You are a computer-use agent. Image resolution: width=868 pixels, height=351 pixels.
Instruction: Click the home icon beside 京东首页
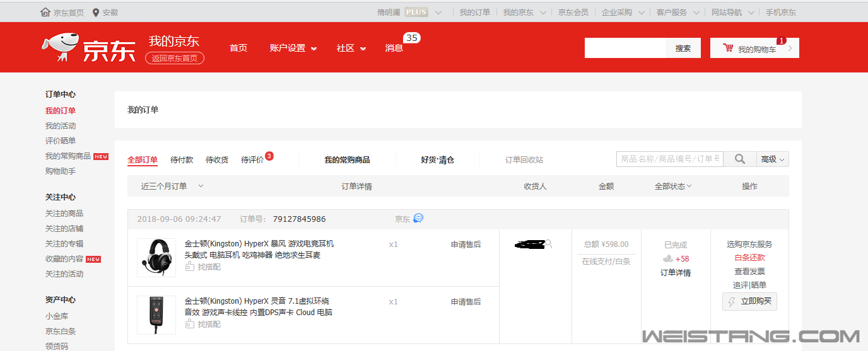tap(45, 12)
